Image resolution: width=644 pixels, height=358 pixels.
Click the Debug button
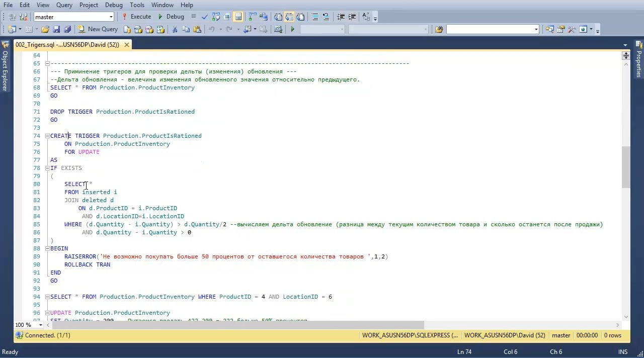[x=172, y=17]
